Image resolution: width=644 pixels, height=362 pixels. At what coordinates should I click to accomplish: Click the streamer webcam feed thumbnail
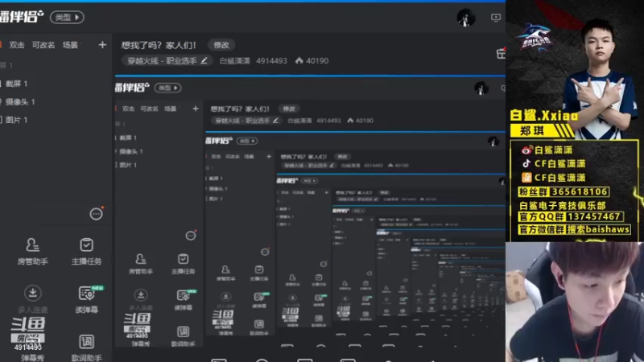(x=575, y=302)
